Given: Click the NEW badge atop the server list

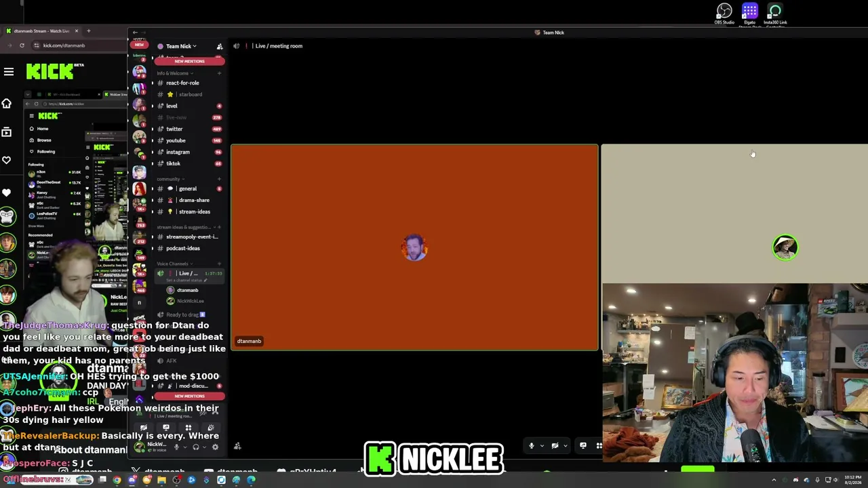Looking at the screenshot, I should [139, 45].
